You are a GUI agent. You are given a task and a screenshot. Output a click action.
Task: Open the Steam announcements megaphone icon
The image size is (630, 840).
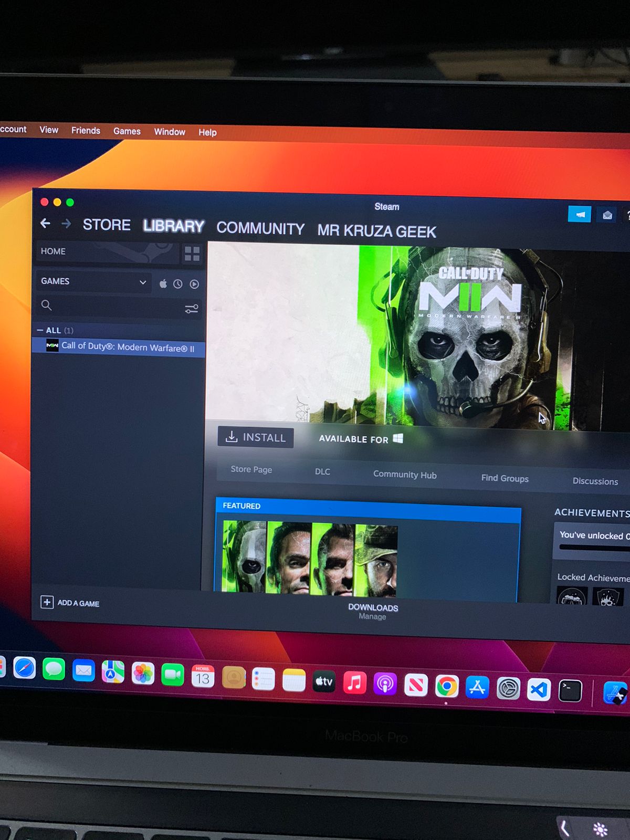pyautogui.click(x=580, y=214)
